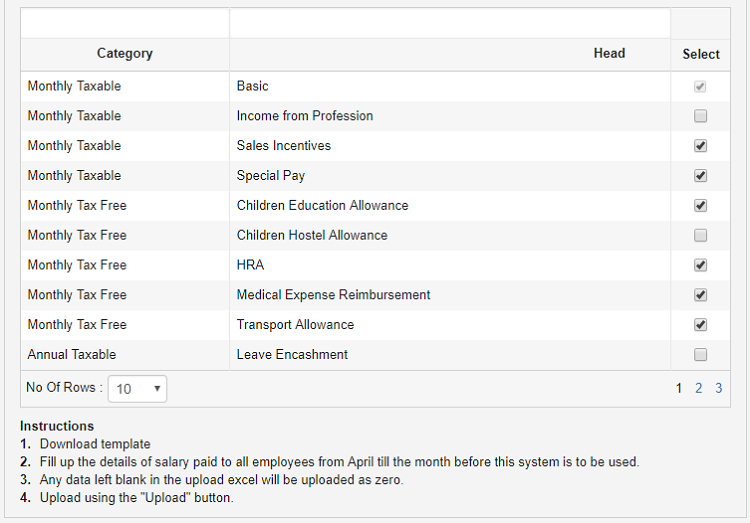Click the Head filter box above header

point(449,23)
